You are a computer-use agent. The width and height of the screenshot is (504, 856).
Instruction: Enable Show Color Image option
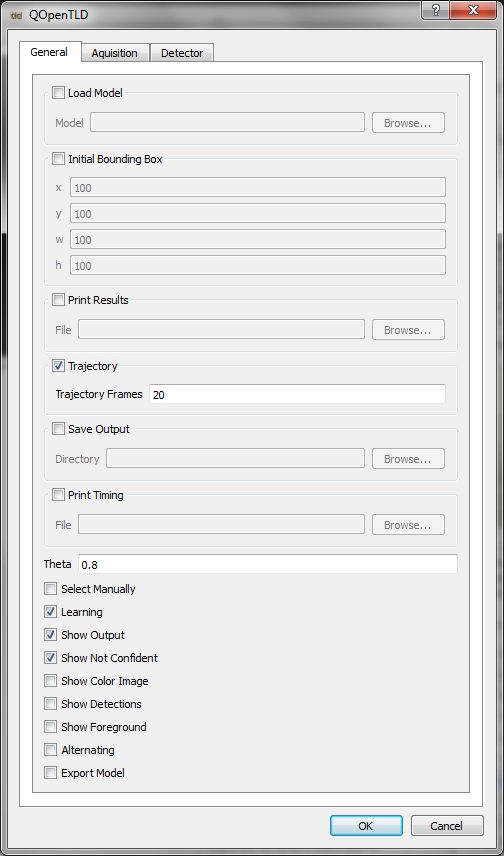coord(50,681)
